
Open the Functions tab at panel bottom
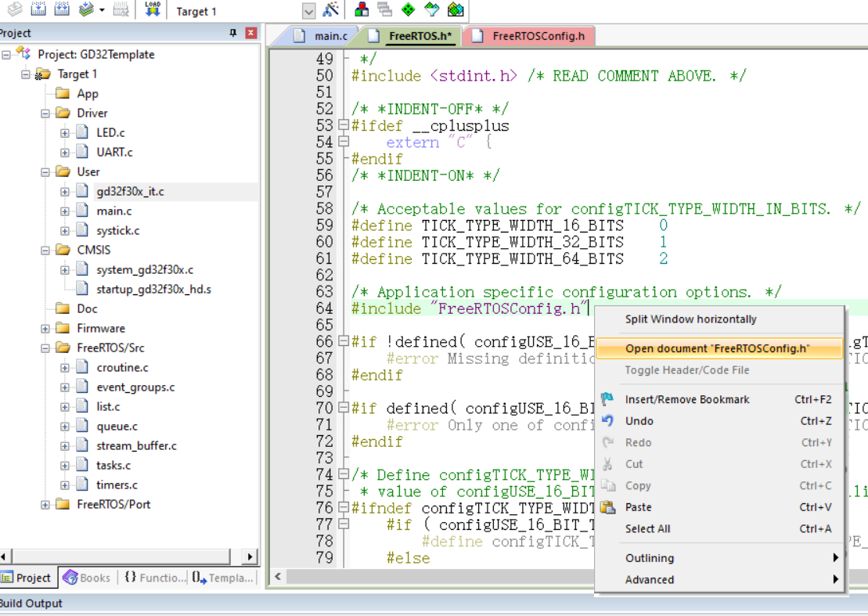(155, 578)
